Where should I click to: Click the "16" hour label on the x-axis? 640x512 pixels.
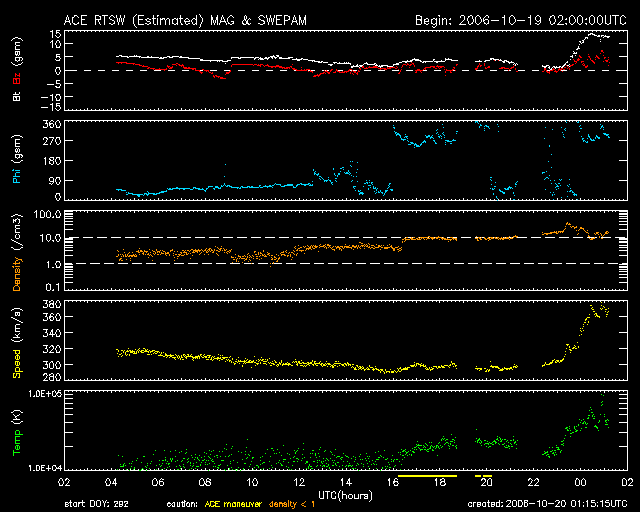393,483
